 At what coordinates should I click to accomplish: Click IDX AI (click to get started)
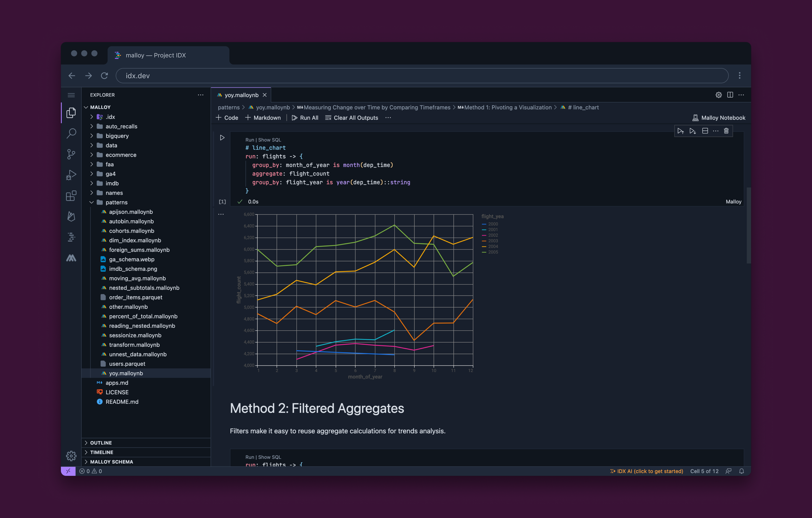(x=647, y=471)
